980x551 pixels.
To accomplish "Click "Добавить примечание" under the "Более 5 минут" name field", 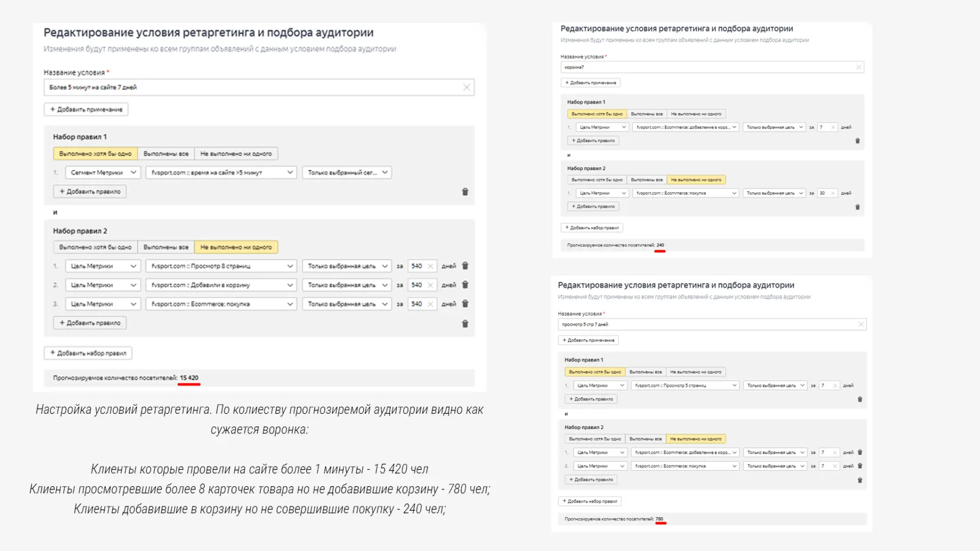I will tap(86, 109).
